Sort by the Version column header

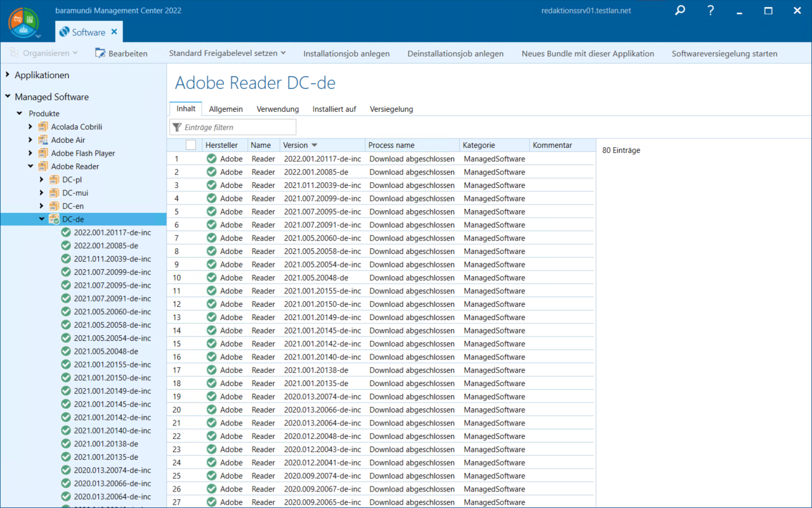pos(295,145)
